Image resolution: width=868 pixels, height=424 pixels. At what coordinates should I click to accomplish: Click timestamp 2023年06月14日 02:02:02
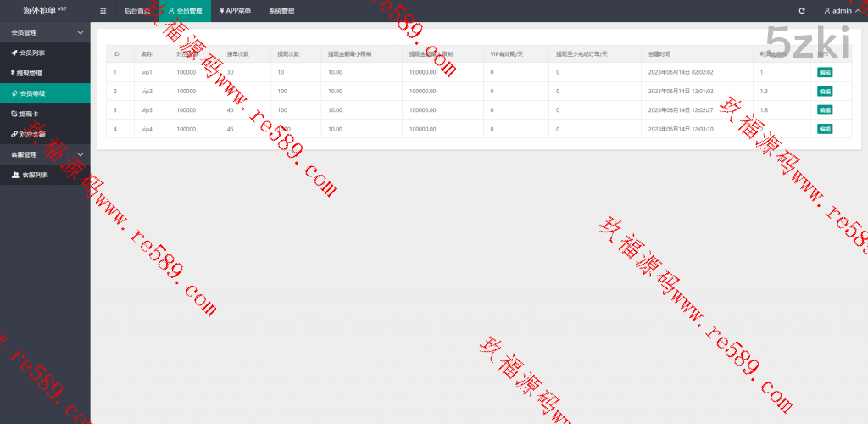point(681,73)
